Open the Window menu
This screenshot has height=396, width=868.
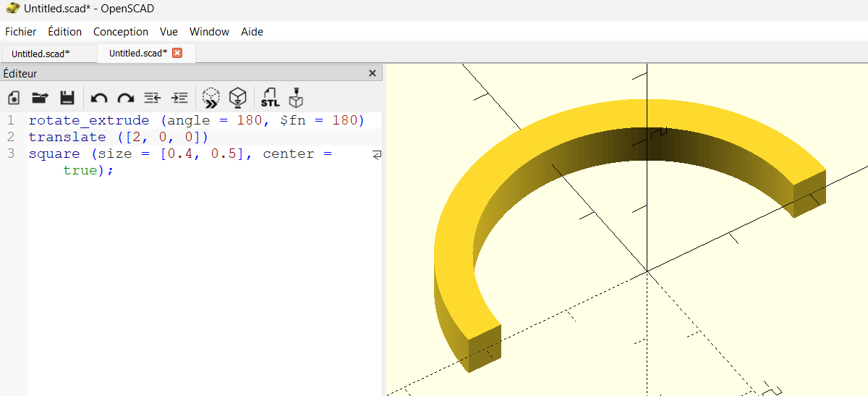(x=209, y=32)
